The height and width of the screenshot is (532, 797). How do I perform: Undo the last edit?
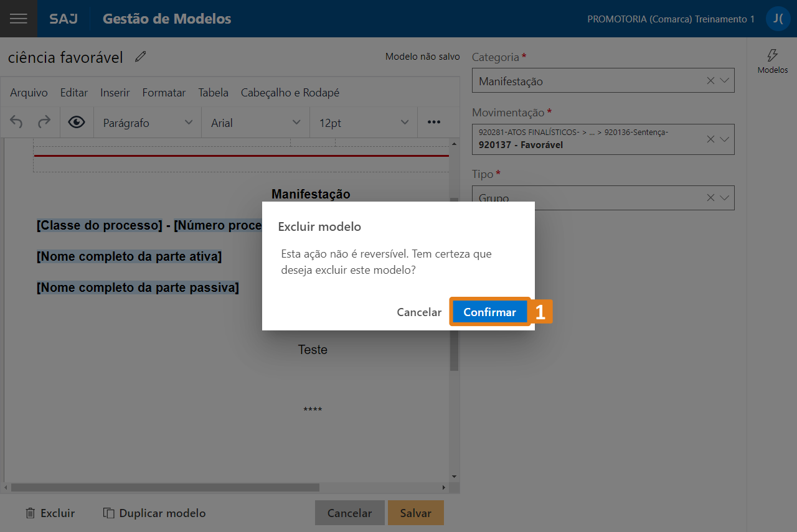16,123
